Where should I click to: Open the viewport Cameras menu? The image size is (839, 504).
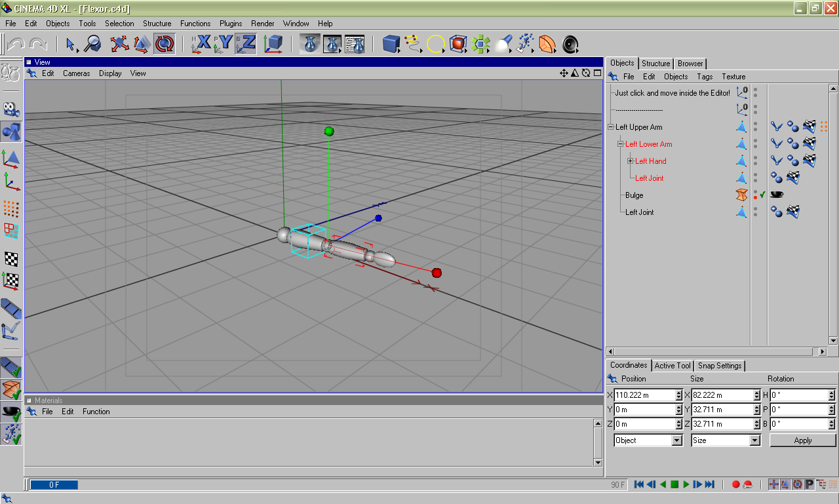click(77, 73)
